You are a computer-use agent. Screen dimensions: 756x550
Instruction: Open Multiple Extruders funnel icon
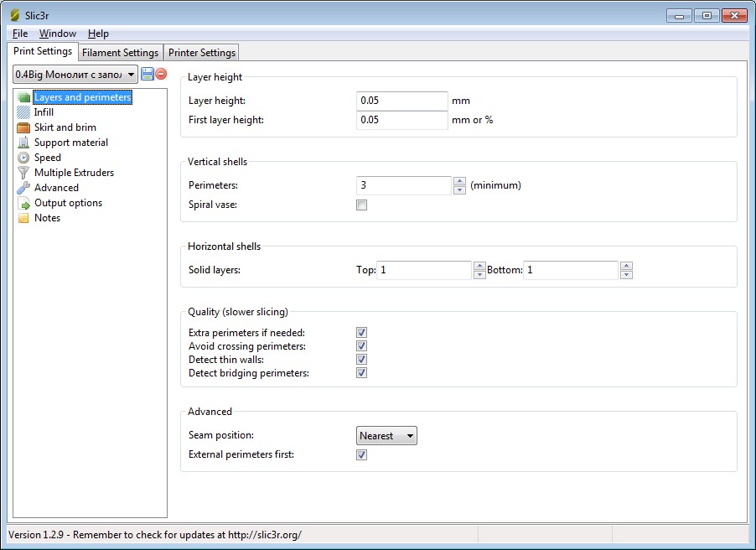pos(23,173)
